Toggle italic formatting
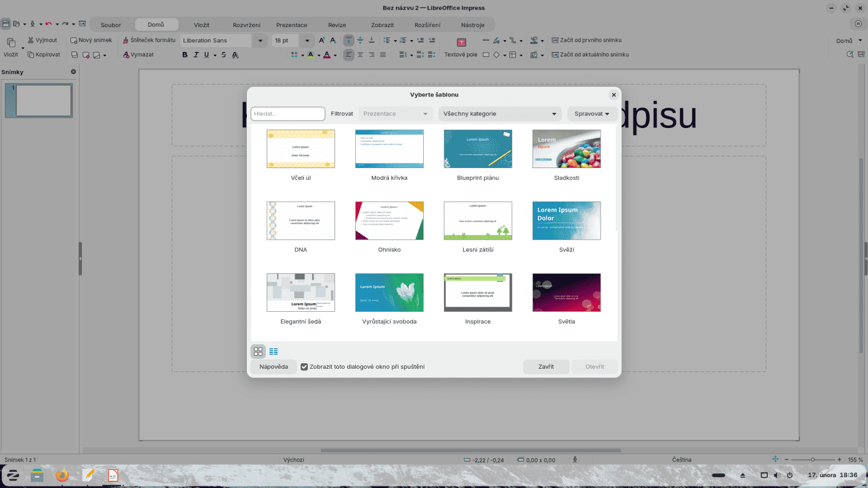The height and width of the screenshot is (488, 868). (196, 55)
